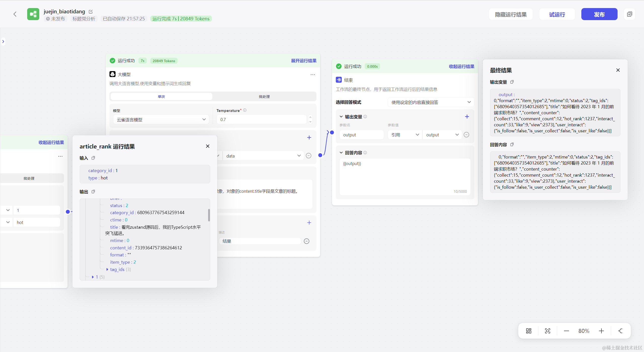Open the 云雀语言模型 model dropdown

[161, 120]
